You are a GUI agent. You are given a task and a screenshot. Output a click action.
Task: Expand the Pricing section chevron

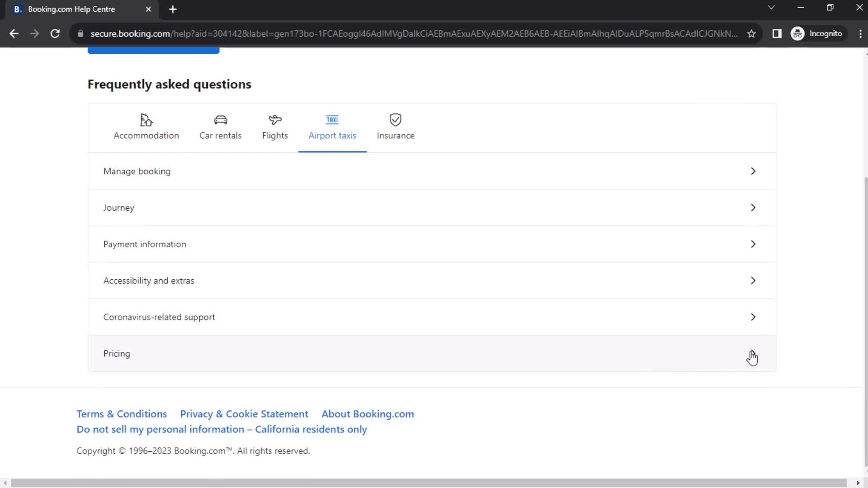click(753, 354)
